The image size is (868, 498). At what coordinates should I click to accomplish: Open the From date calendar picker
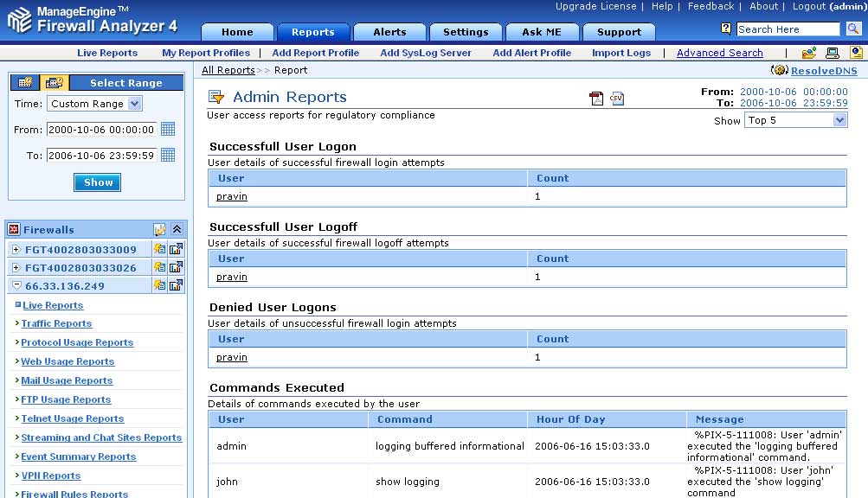[168, 130]
